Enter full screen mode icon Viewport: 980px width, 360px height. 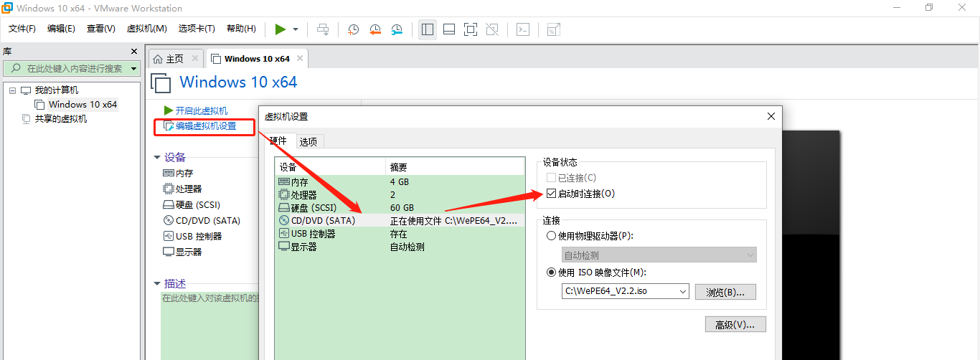pos(471,29)
